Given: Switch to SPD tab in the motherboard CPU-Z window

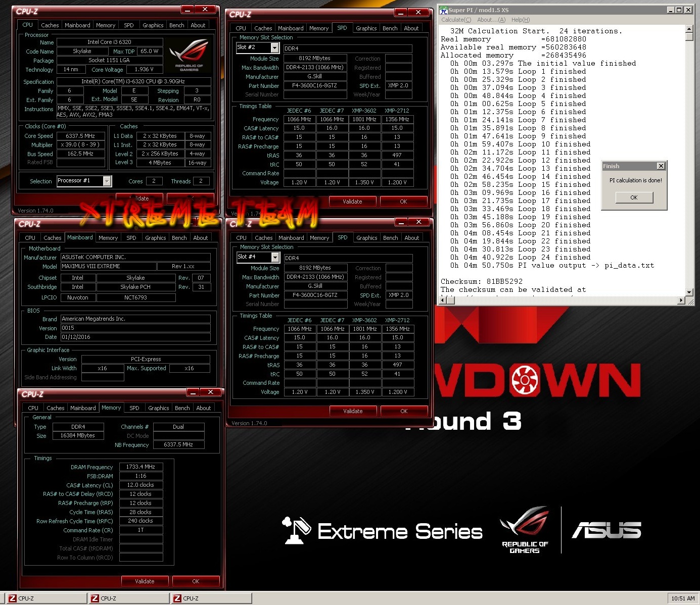Looking at the screenshot, I should pyautogui.click(x=131, y=238).
